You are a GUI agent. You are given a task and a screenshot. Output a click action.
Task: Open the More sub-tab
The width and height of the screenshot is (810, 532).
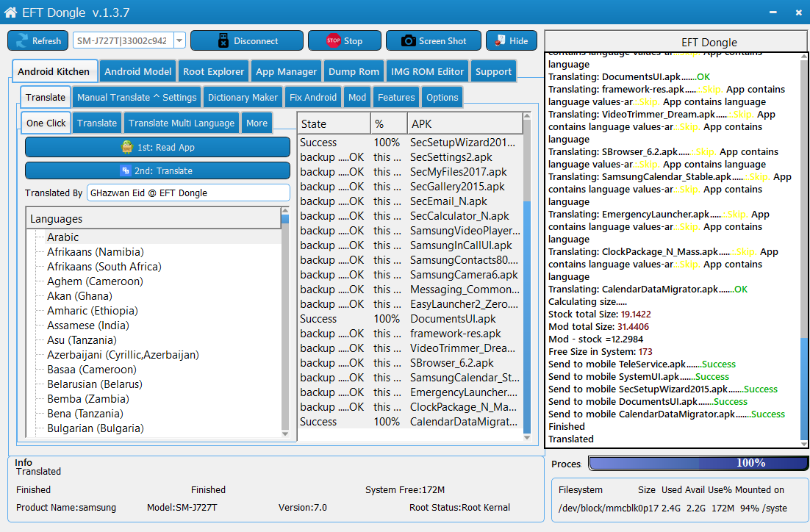257,123
